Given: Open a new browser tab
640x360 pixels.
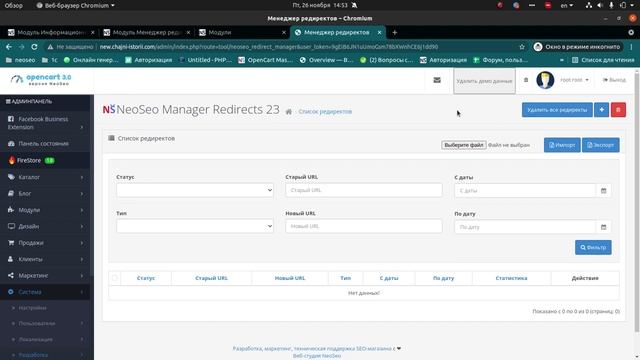Looking at the screenshot, I should [x=394, y=32].
